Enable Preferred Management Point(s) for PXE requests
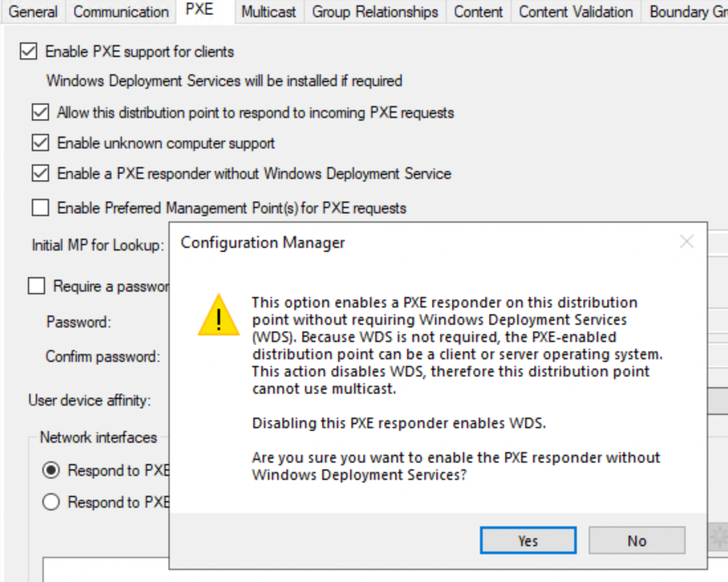The image size is (728, 582). (40, 208)
